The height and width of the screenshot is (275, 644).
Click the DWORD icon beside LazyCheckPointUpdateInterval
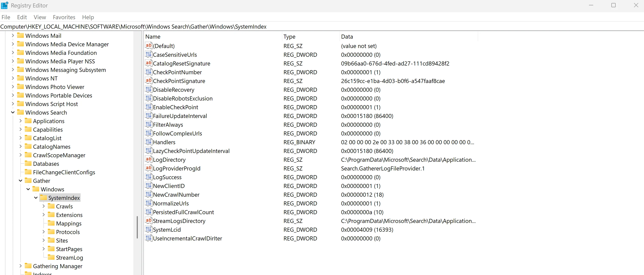pyautogui.click(x=148, y=150)
